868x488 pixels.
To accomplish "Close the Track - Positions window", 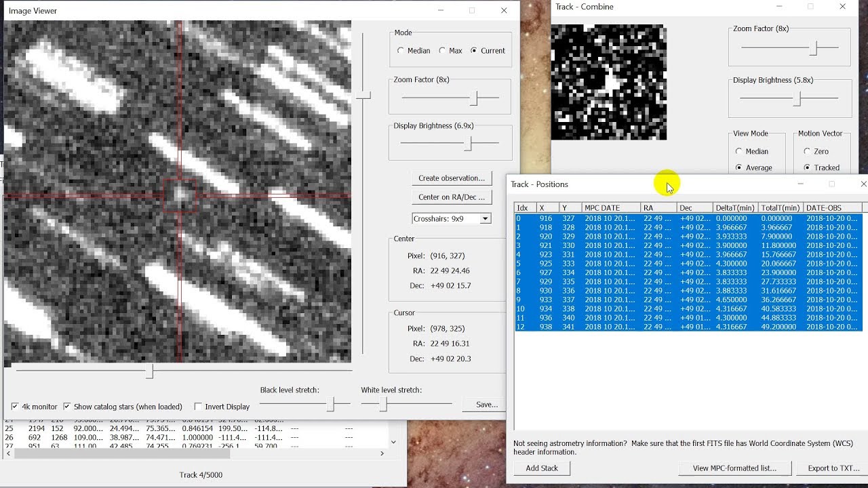I will tap(863, 184).
